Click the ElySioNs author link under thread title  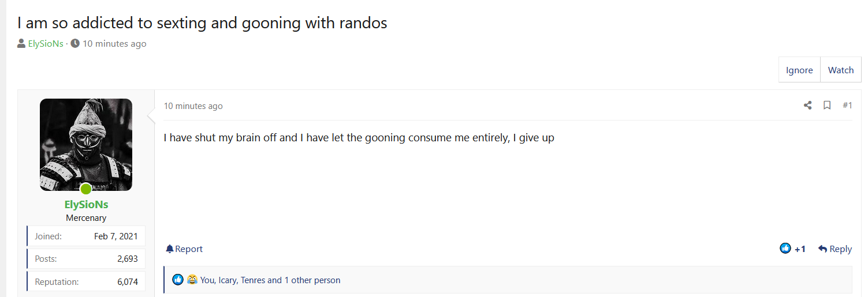(46, 44)
